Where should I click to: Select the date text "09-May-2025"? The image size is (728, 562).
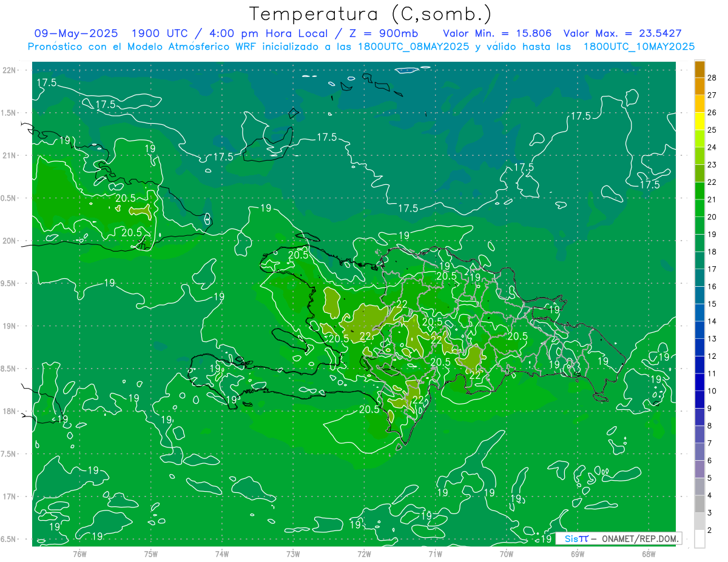pos(76,33)
